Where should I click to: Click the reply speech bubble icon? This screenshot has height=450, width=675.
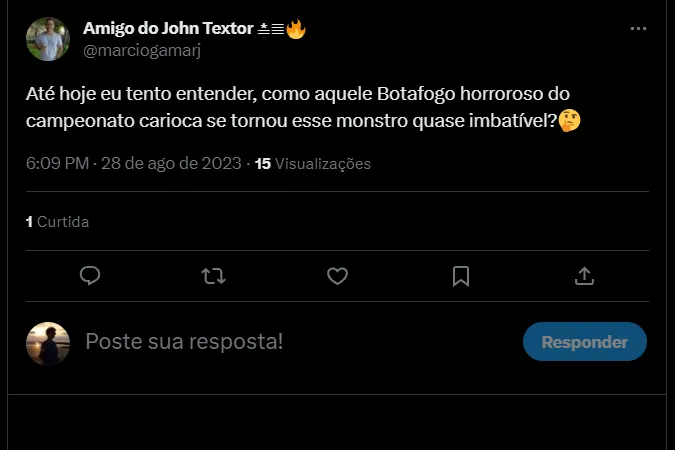(x=90, y=275)
